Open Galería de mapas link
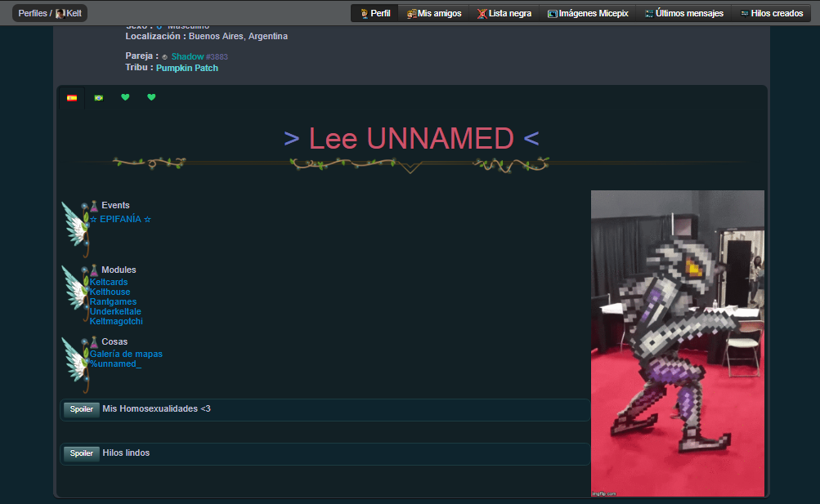Screen dimensions: 820x504 pyautogui.click(x=126, y=354)
